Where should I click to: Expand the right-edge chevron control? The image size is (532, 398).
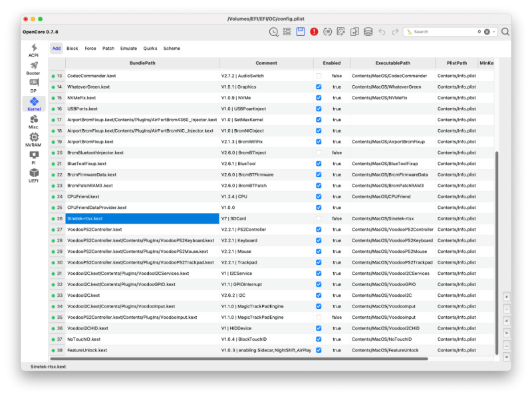pos(507,333)
